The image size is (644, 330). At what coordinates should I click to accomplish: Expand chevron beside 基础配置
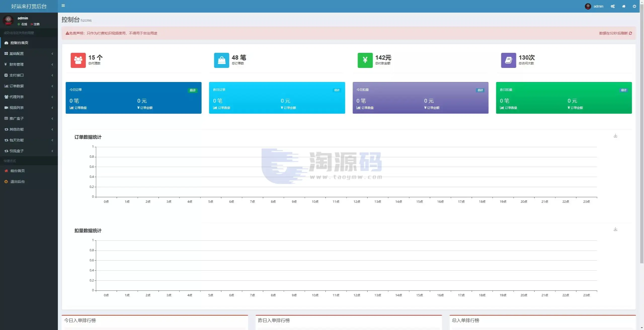(52, 54)
